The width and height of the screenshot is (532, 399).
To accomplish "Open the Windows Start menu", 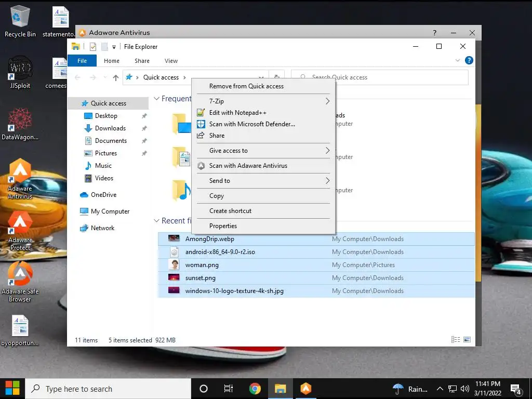I will [x=12, y=389].
